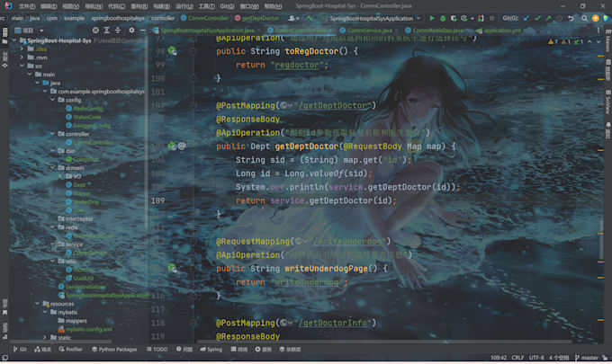
Task: Click the CRLF line separator widget
Action: click(517, 358)
